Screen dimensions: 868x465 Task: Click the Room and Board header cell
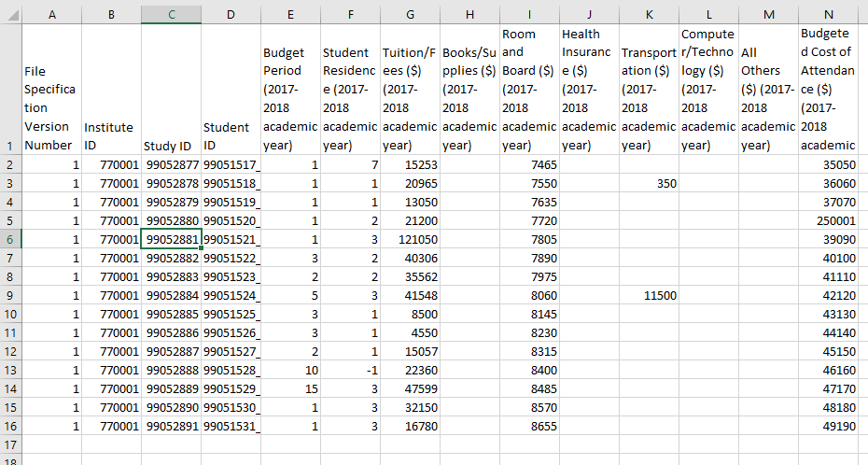coord(529,90)
